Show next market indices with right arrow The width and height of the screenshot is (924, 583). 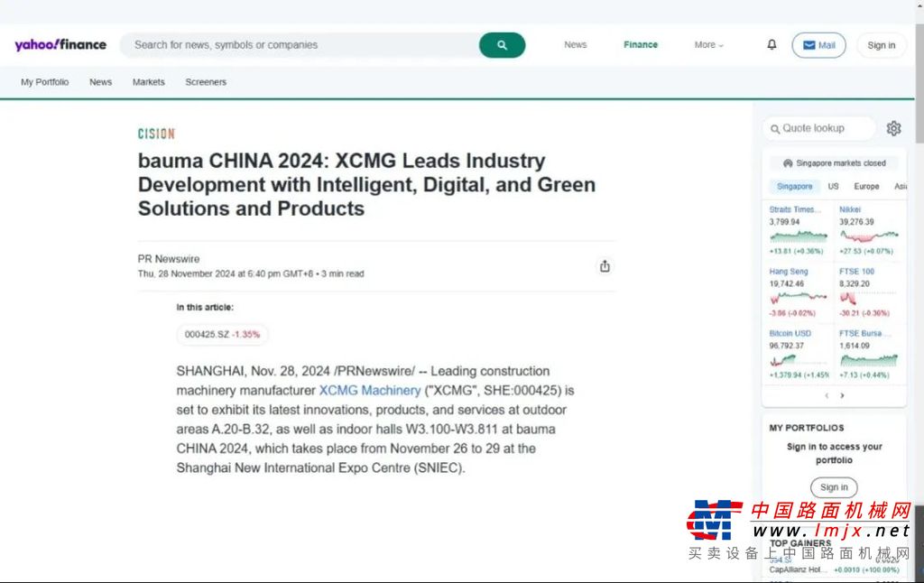(842, 395)
